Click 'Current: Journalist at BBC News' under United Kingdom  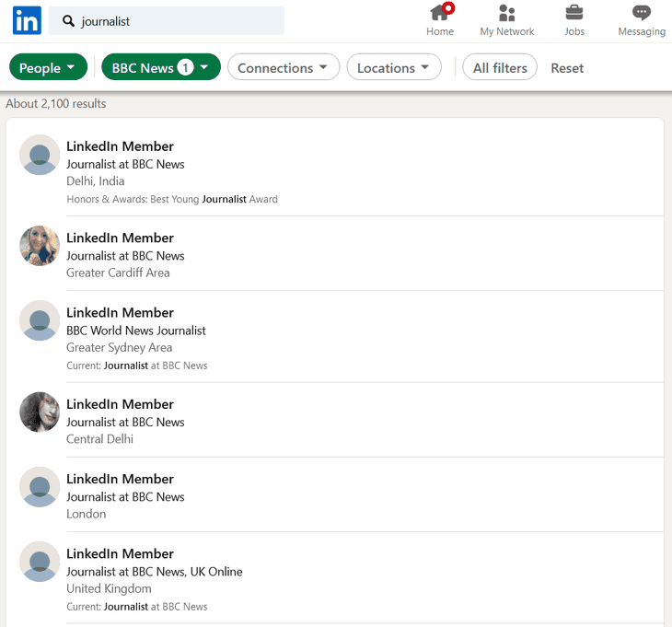[137, 607]
